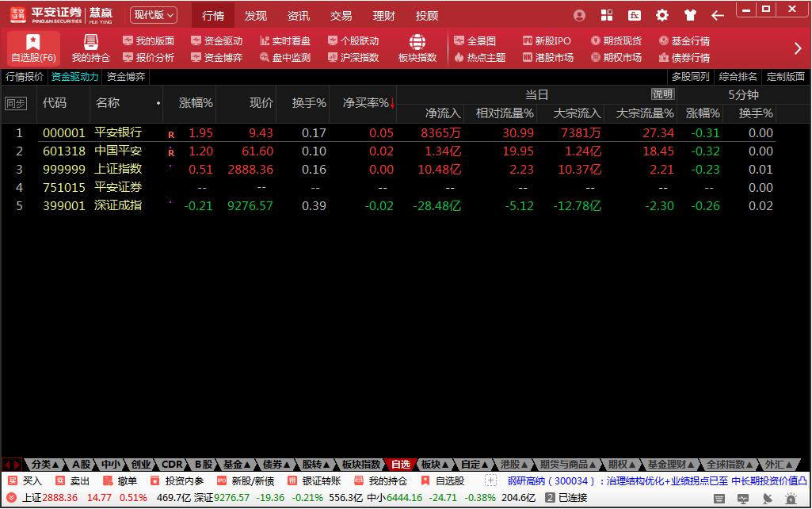Open 资金驱动 toolbar item
The height and width of the screenshot is (509, 812).
(217, 40)
